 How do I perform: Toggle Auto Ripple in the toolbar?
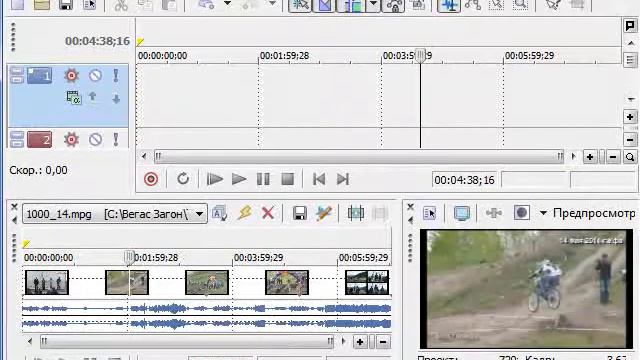[x=350, y=6]
